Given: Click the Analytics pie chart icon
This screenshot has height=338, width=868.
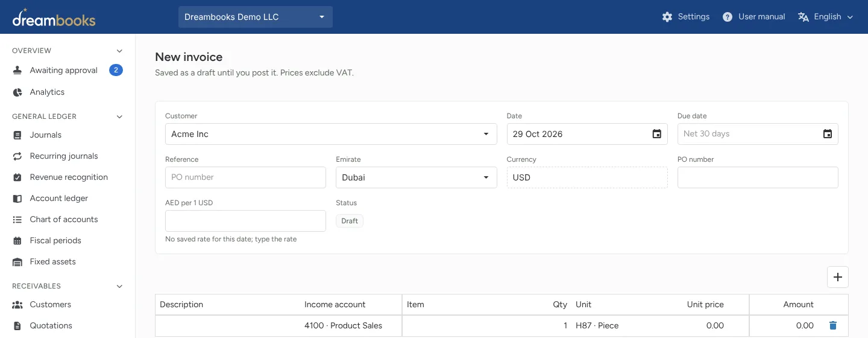Looking at the screenshot, I should click(17, 92).
